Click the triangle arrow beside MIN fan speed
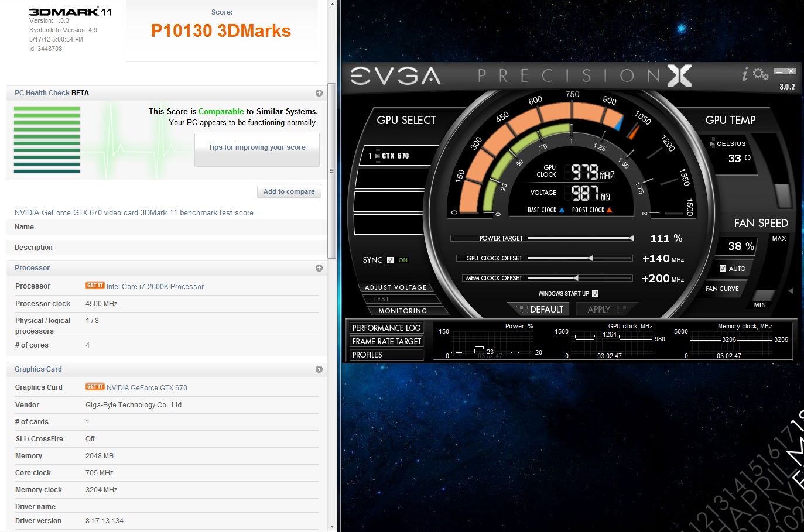The height and width of the screenshot is (532, 804). tap(791, 290)
